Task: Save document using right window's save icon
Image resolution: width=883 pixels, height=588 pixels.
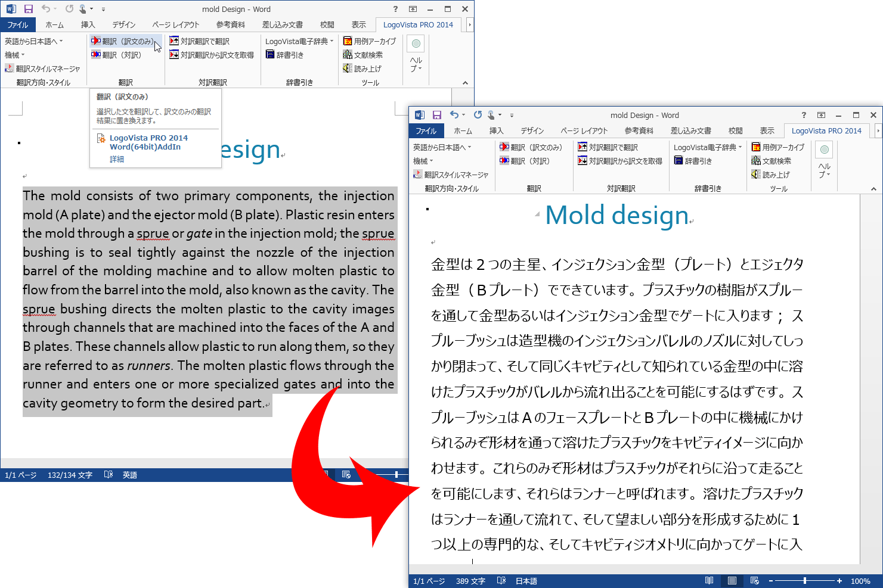Action: pyautogui.click(x=437, y=115)
